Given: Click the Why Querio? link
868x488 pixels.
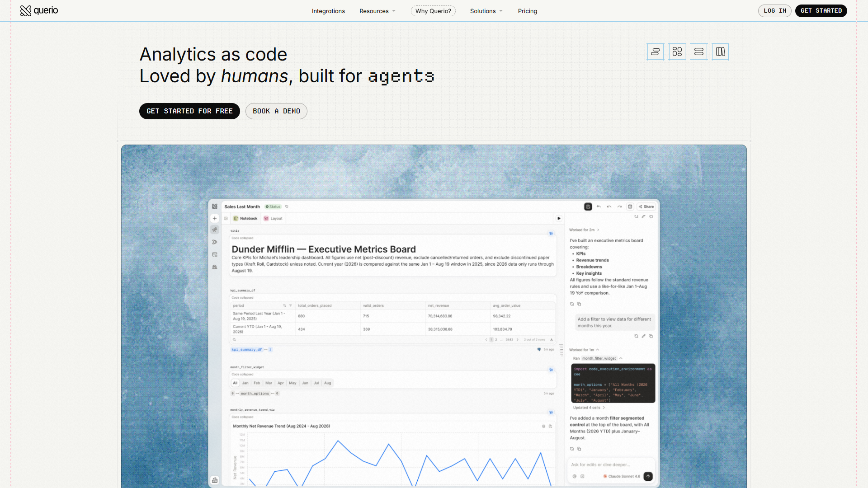Looking at the screenshot, I should point(433,11).
